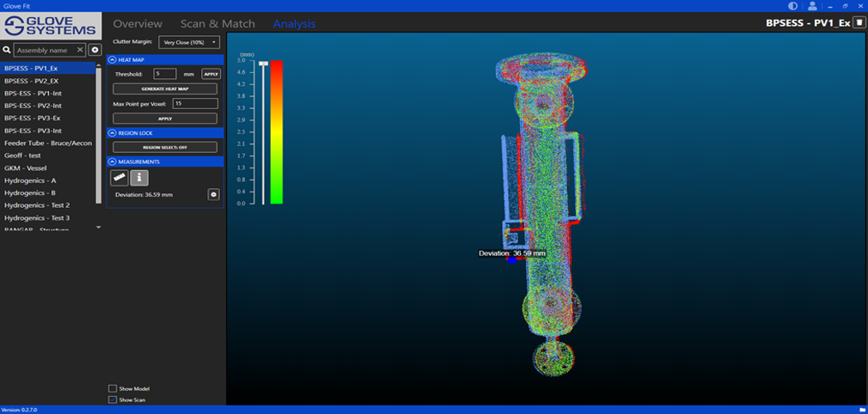
Task: Toggle the Show Model checkbox
Action: [113, 388]
